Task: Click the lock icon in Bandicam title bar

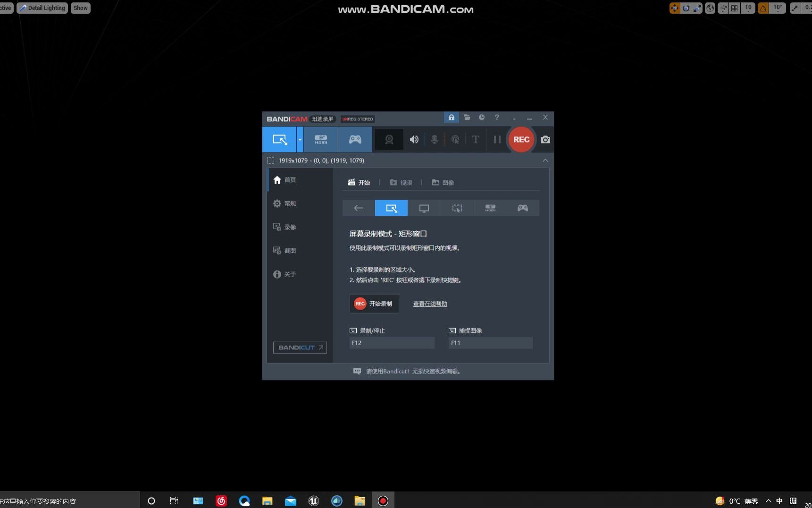Action: click(451, 117)
